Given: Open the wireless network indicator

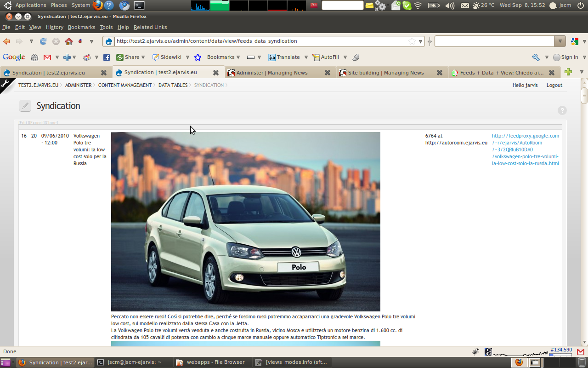Looking at the screenshot, I should (x=418, y=6).
